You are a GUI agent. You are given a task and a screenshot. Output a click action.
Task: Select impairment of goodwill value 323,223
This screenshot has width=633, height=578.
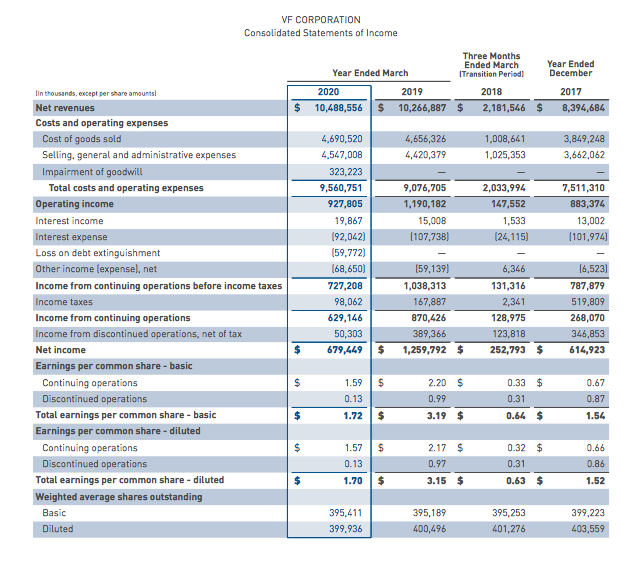point(346,172)
